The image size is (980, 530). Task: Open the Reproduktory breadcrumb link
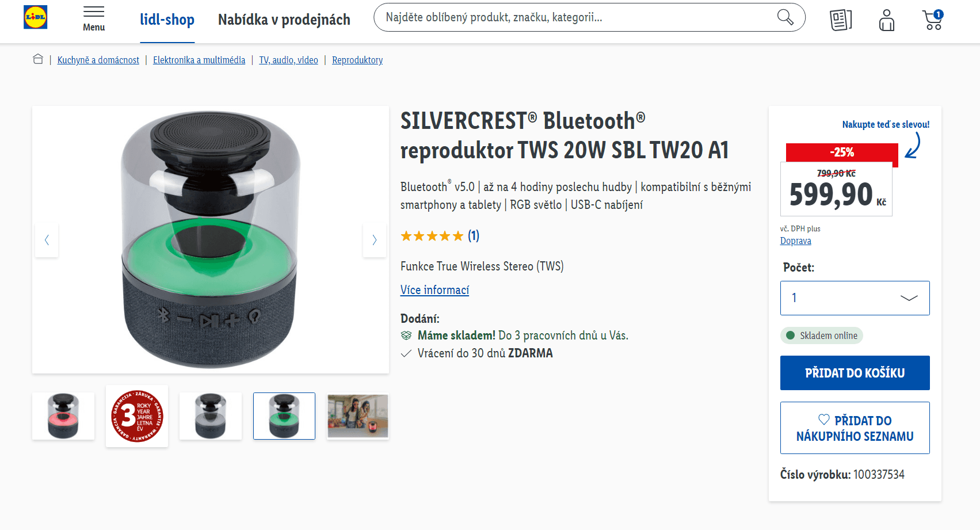pyautogui.click(x=357, y=60)
